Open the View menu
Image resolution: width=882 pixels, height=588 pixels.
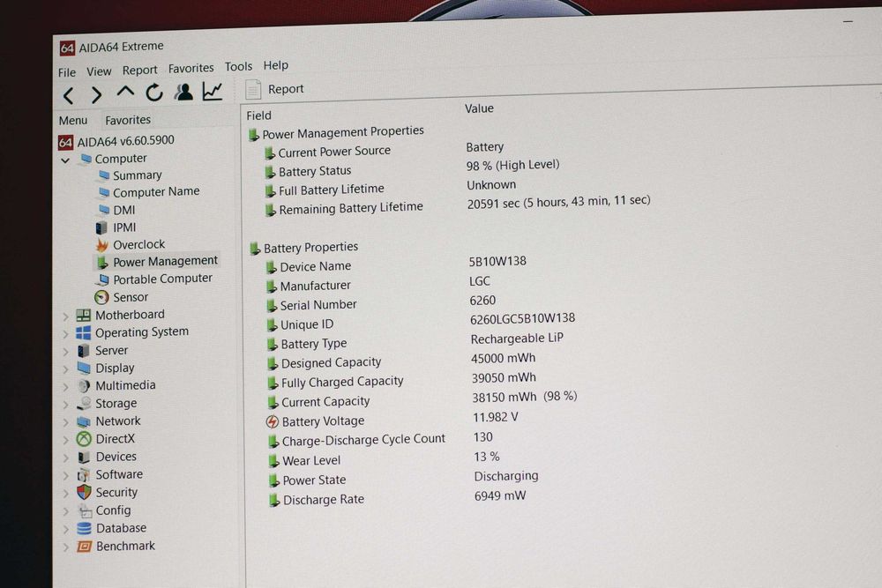point(99,71)
